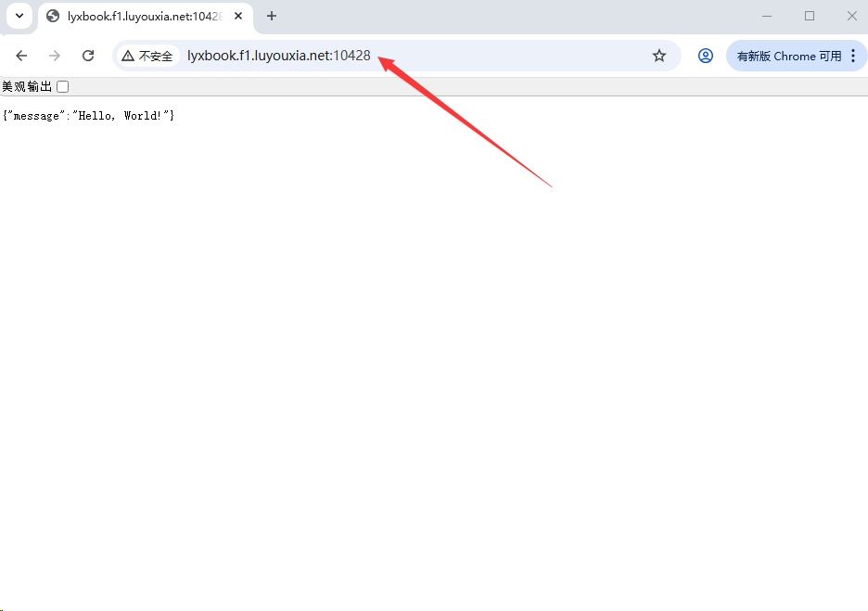View the 不安全 site security info
This screenshot has height=611, width=868.
pyautogui.click(x=147, y=56)
